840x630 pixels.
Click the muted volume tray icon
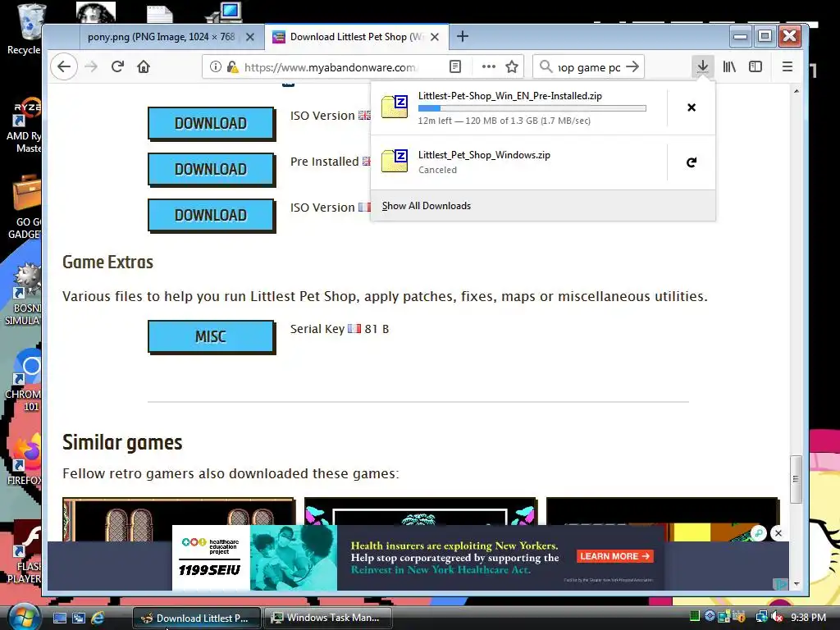click(778, 617)
